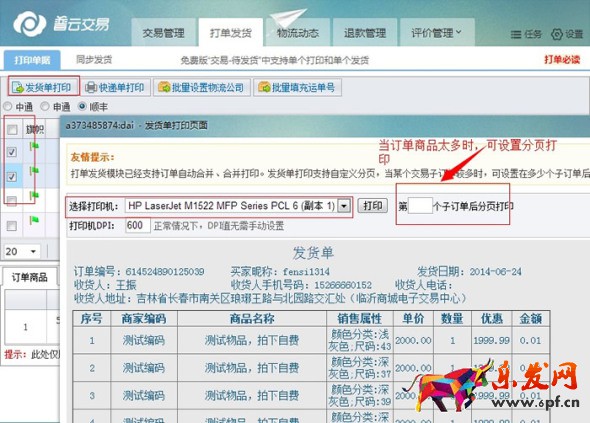Click the 普云交易 cloud logo icon
This screenshot has height=423, width=590.
pyautogui.click(x=29, y=23)
